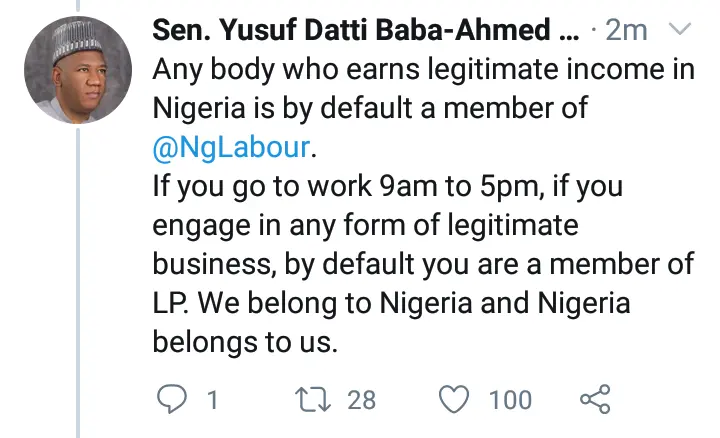Like the tweet with the heart icon
The image size is (720, 438).
[454, 399]
